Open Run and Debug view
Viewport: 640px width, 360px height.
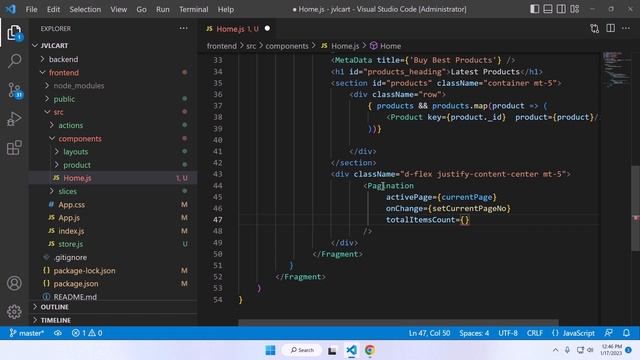[x=14, y=119]
